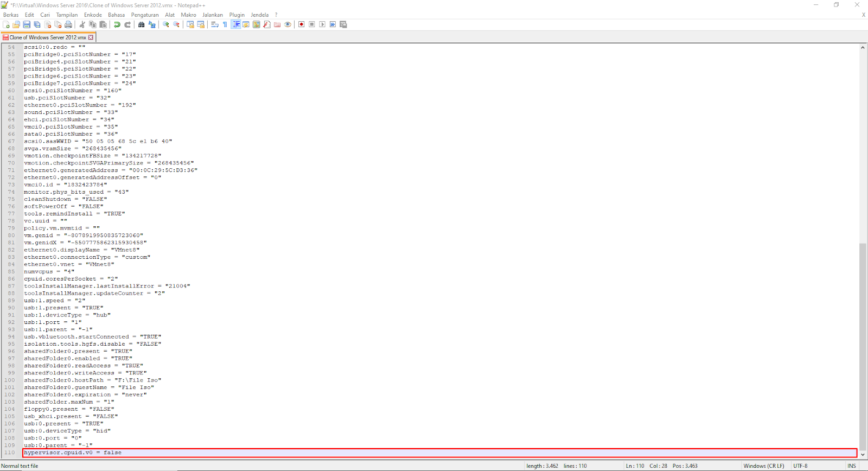Toggle synchronized horizontal scrolling
The width and height of the screenshot is (868, 471).
click(201, 24)
